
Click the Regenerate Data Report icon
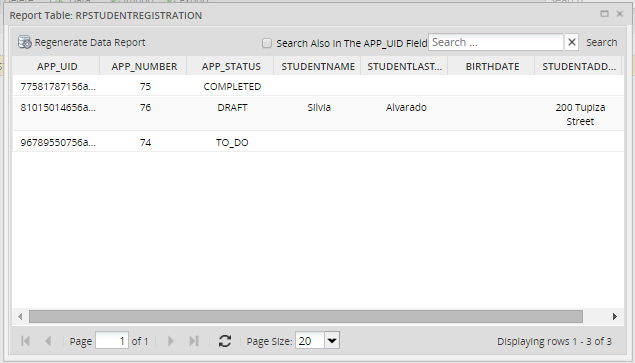(x=25, y=42)
